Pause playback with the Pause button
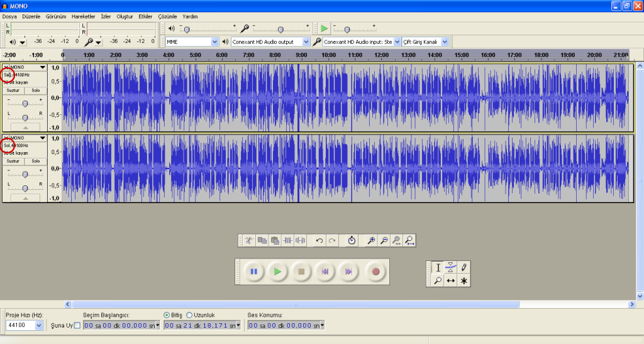 (x=254, y=271)
